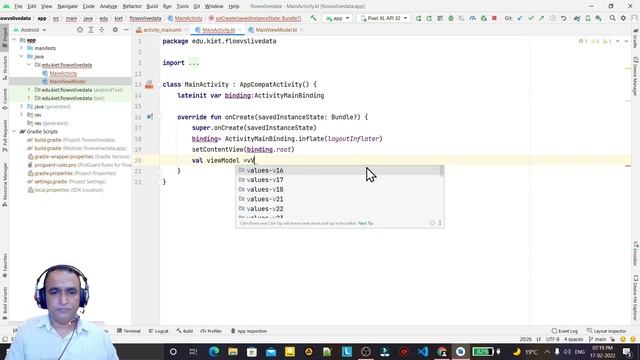The height and width of the screenshot is (360, 640).
Task: Open the File menu
Action: 18,7
